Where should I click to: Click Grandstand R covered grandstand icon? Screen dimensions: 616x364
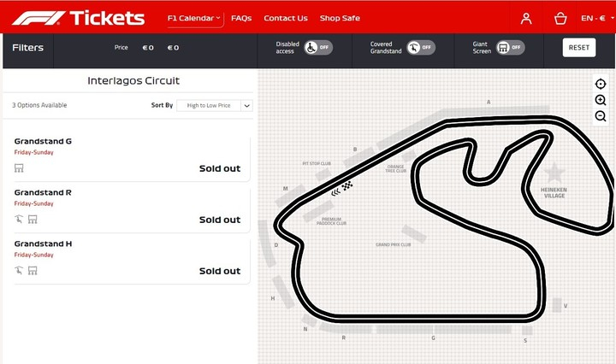(x=19, y=219)
